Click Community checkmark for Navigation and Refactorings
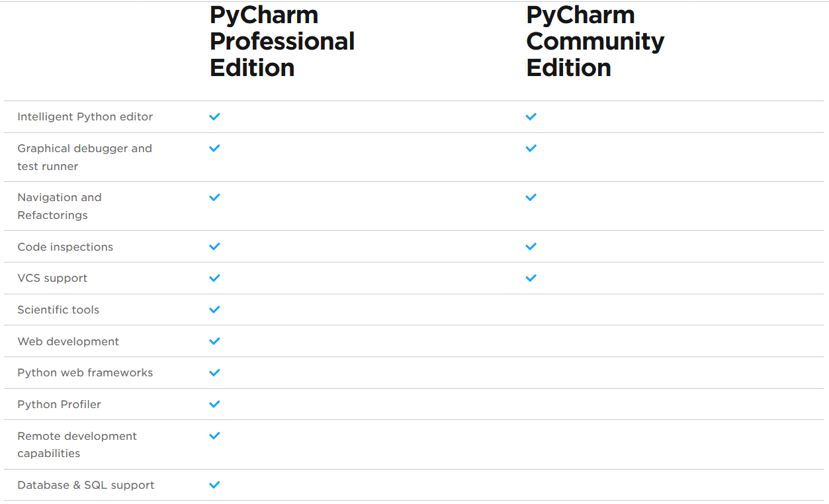Viewport: 829px width, 504px height. click(531, 197)
